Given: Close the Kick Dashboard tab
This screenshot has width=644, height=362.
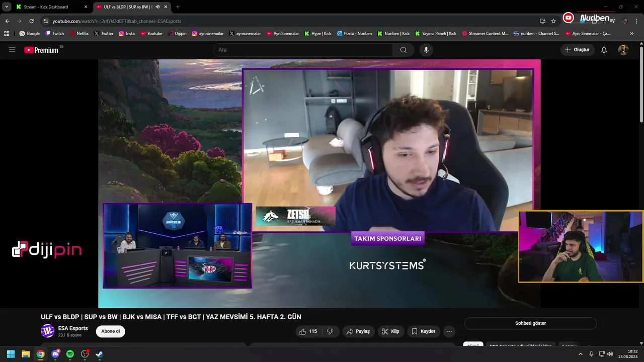Looking at the screenshot, I should pyautogui.click(x=86, y=7).
